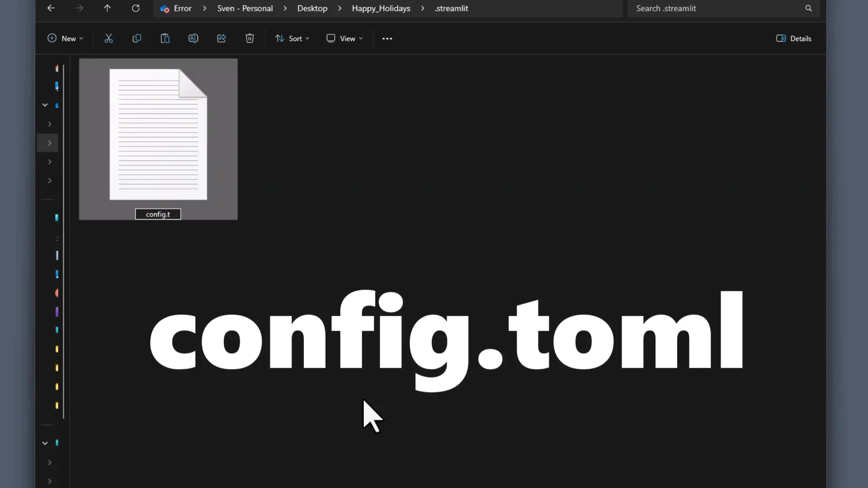868x488 pixels.
Task: Toggle the Details pane
Action: click(793, 38)
